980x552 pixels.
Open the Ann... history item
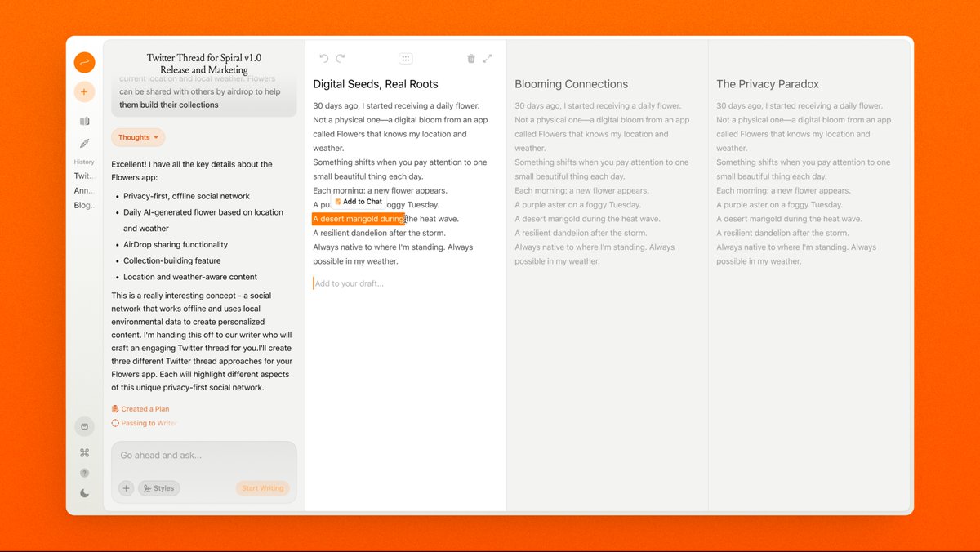83,190
